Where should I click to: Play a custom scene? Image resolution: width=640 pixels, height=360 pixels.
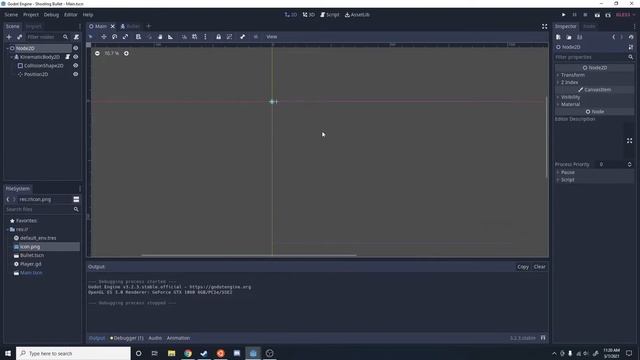608,15
